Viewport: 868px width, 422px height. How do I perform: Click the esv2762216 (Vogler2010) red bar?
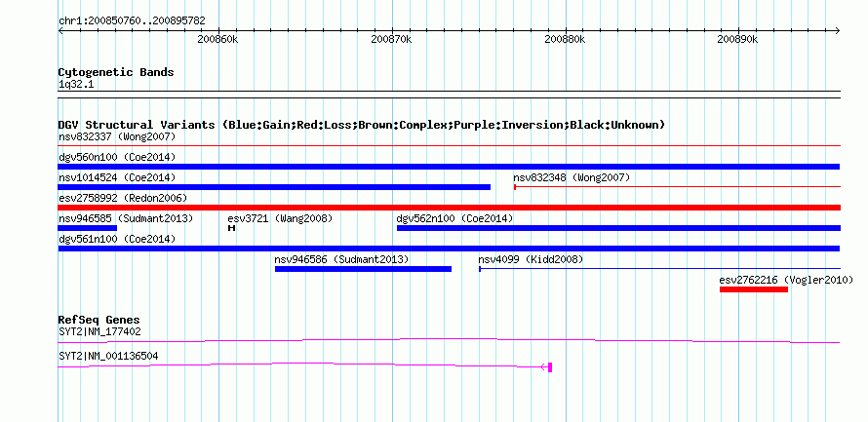(754, 289)
